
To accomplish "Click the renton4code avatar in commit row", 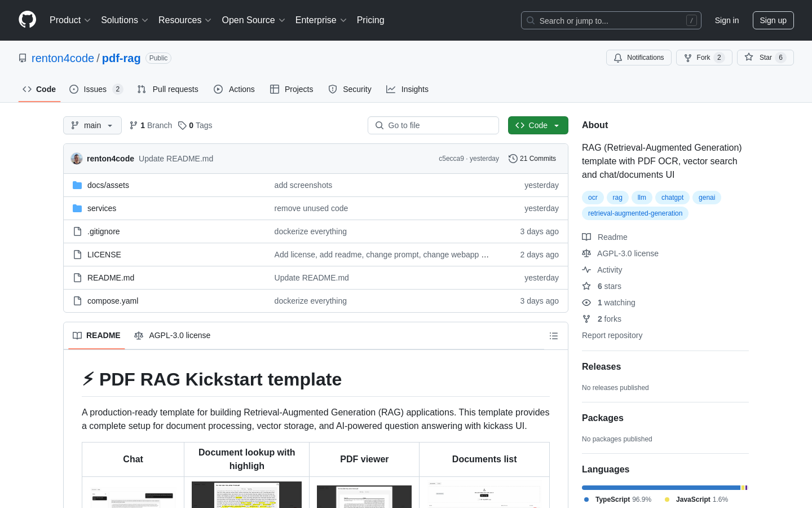I will [x=77, y=159].
